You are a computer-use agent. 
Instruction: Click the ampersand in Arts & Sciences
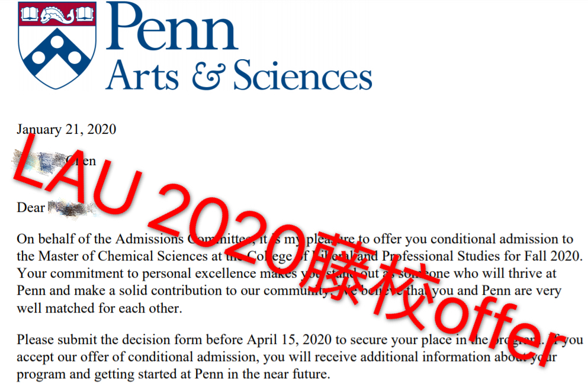coord(208,76)
